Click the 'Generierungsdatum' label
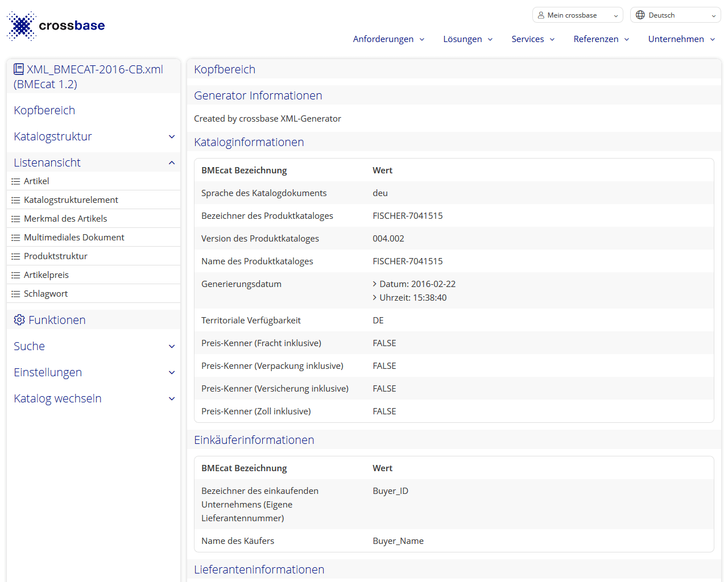 click(241, 284)
